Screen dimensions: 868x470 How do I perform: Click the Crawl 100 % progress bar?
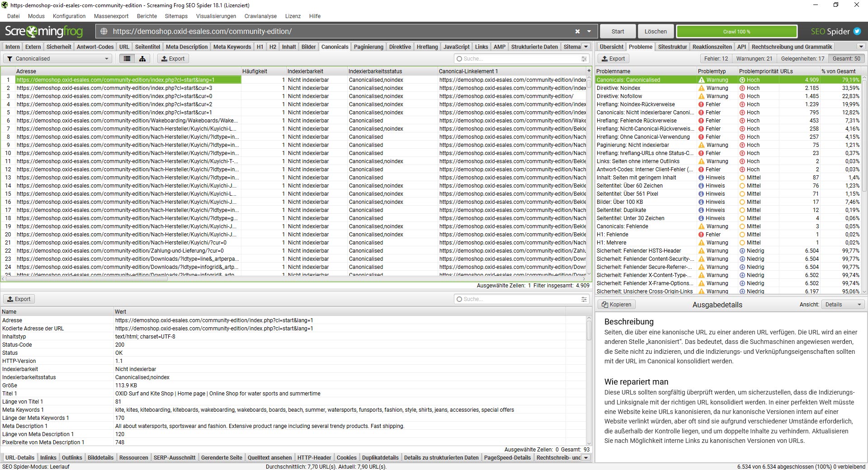(736, 32)
